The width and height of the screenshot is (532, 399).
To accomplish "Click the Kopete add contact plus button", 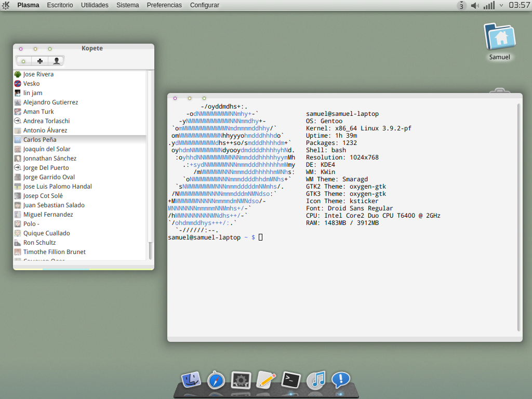I will click(39, 61).
